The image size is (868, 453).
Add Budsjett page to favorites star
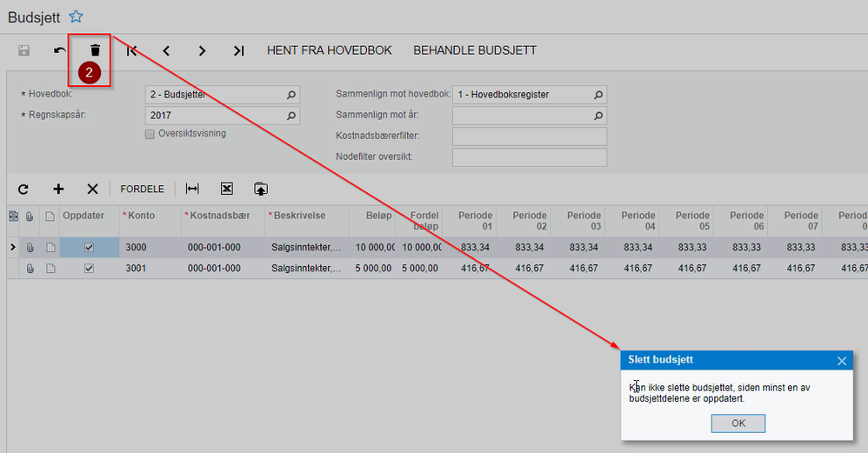pyautogui.click(x=76, y=17)
